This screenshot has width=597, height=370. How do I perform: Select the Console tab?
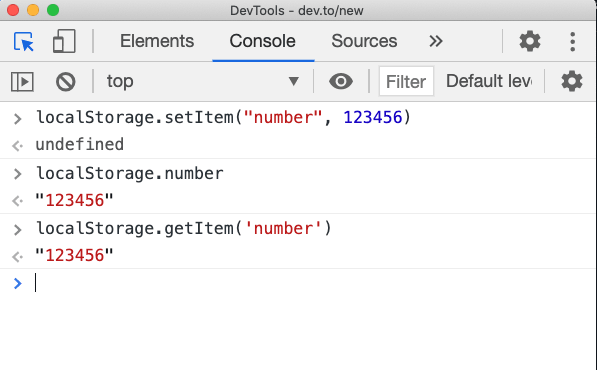coord(263,41)
